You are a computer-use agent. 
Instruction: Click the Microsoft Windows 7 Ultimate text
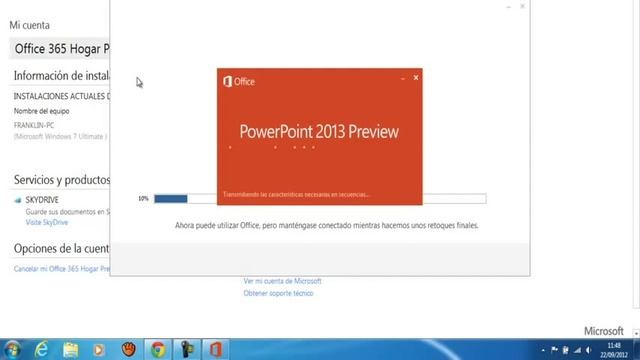click(x=60, y=137)
